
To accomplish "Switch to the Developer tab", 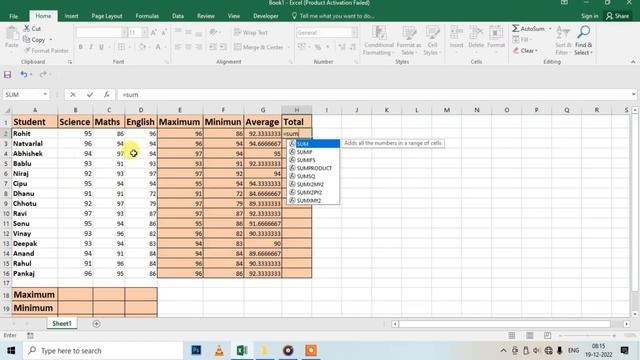I will tap(265, 16).
